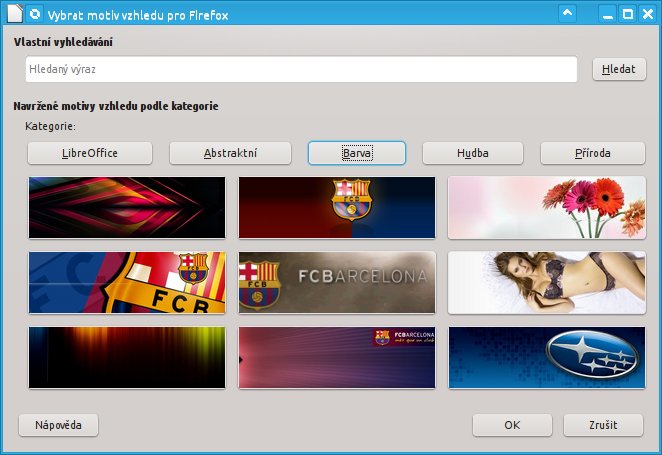Focus the 'Hledaný výraz' search field

coord(301,69)
